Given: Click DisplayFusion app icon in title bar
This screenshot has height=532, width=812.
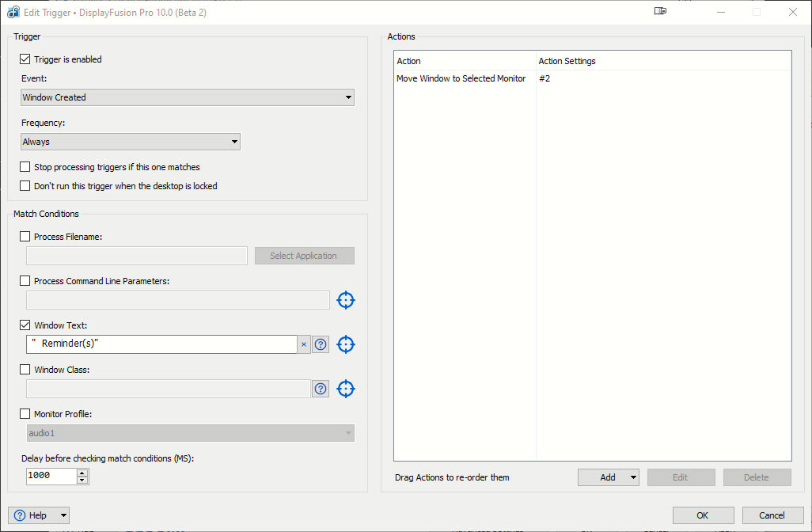Looking at the screenshot, I should click(x=13, y=12).
